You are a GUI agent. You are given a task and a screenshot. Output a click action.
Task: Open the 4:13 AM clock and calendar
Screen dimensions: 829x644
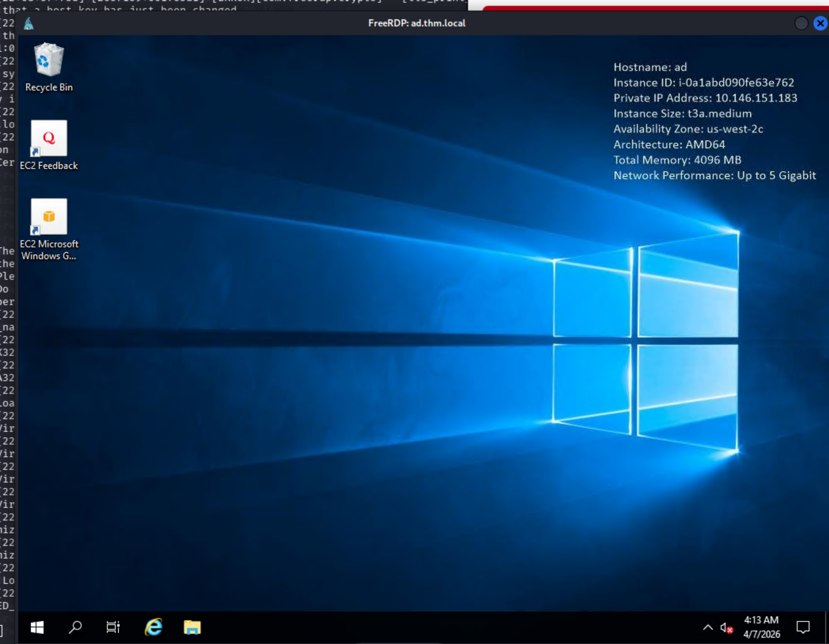(x=761, y=627)
